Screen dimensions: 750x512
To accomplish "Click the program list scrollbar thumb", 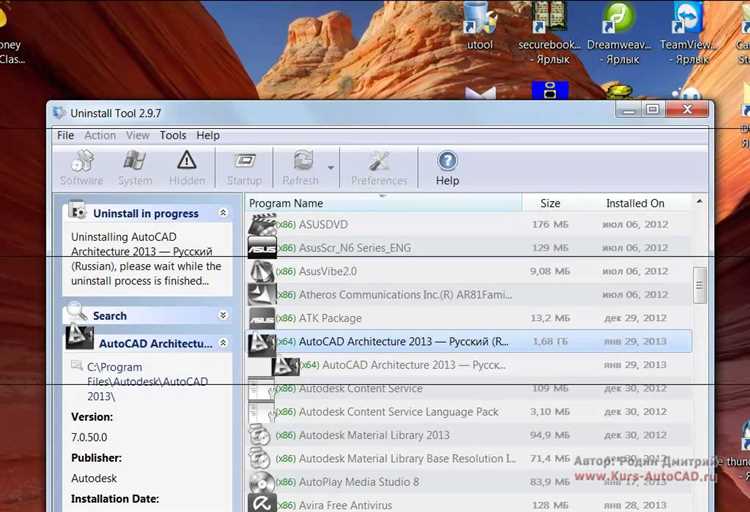I will (699, 285).
